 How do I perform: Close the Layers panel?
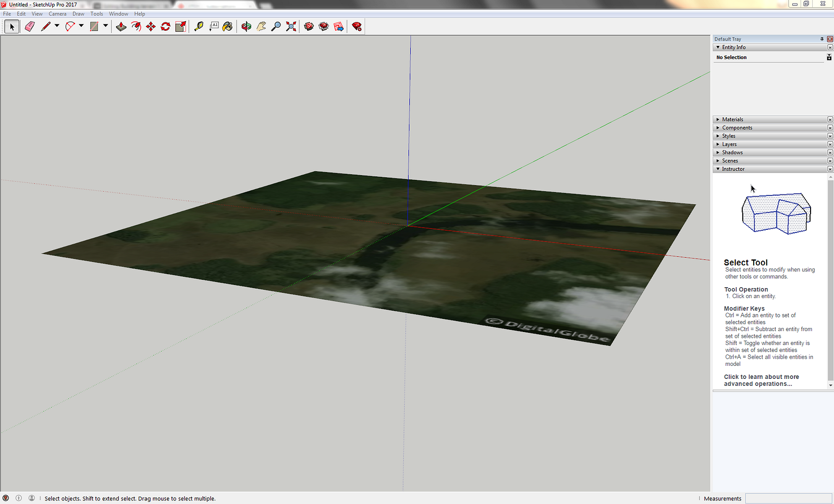click(830, 144)
